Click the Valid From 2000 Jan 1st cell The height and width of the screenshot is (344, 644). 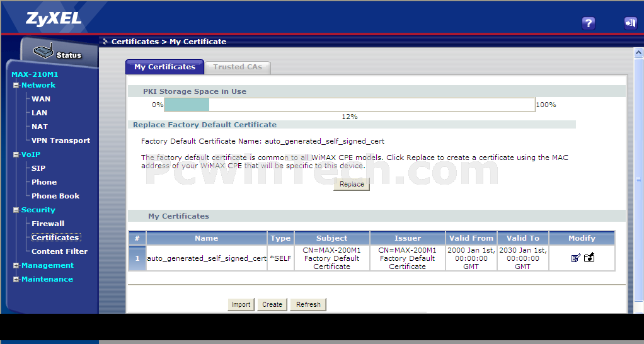click(471, 258)
